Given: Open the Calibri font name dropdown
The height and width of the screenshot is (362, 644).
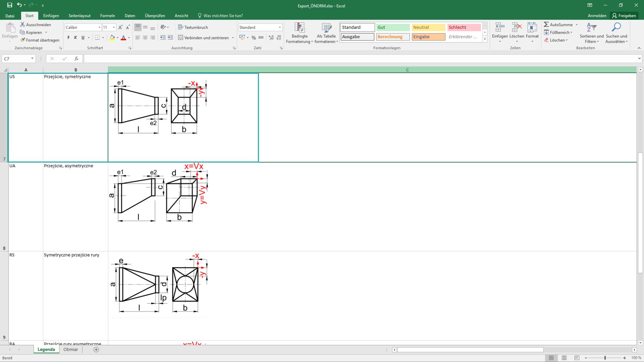Looking at the screenshot, I should click(99, 28).
